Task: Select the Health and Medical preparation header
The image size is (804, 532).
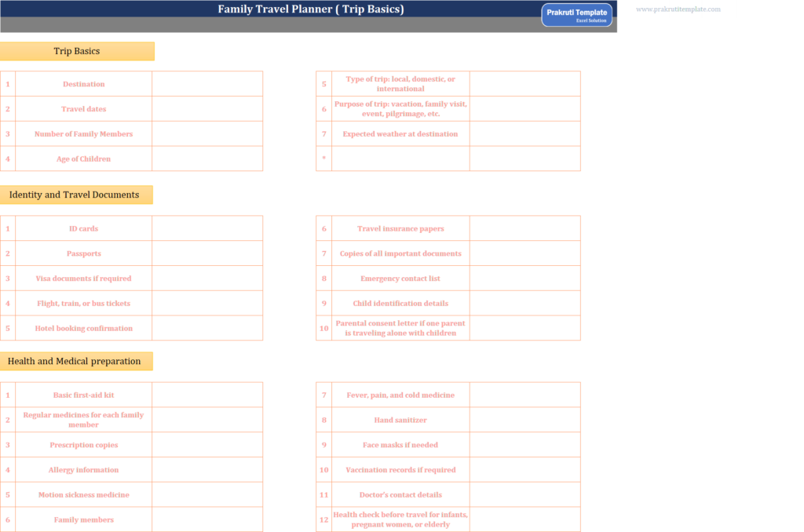Action: (x=78, y=361)
